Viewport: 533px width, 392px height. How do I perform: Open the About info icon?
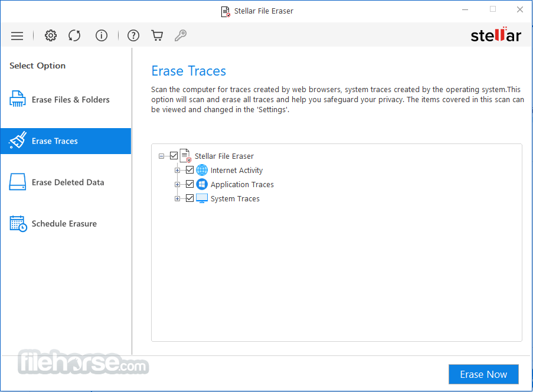pyautogui.click(x=102, y=35)
